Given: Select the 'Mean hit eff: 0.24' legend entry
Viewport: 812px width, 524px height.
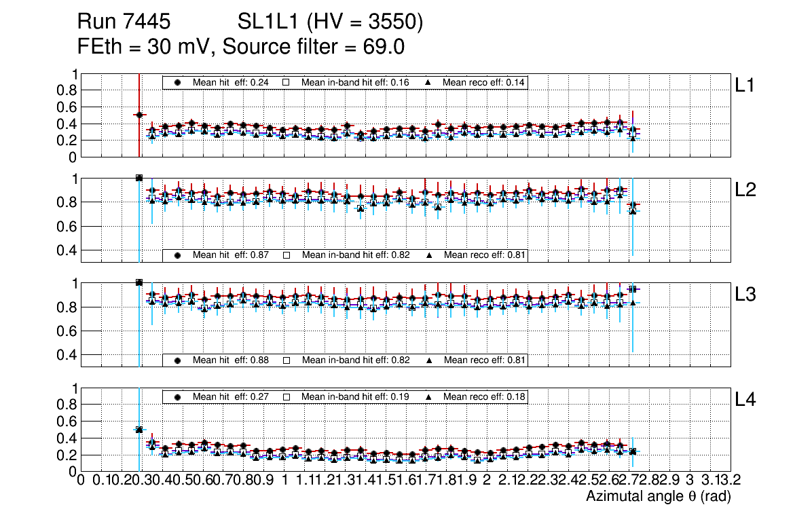Looking at the screenshot, I should pyautogui.click(x=231, y=82).
